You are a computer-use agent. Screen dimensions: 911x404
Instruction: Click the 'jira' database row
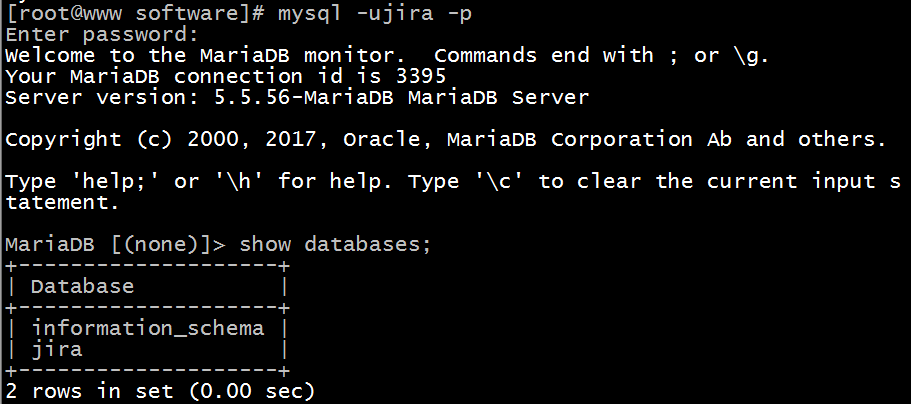pyautogui.click(x=56, y=349)
